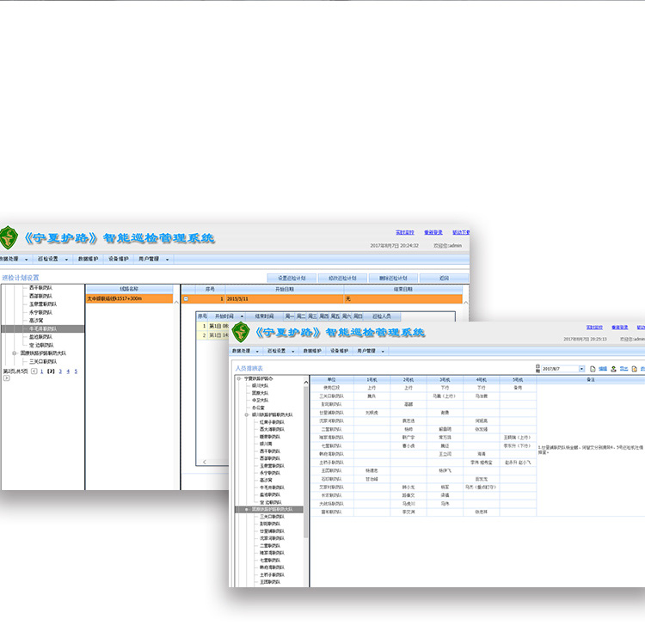
Task: Click the 单位 column header
Action: click(332, 380)
